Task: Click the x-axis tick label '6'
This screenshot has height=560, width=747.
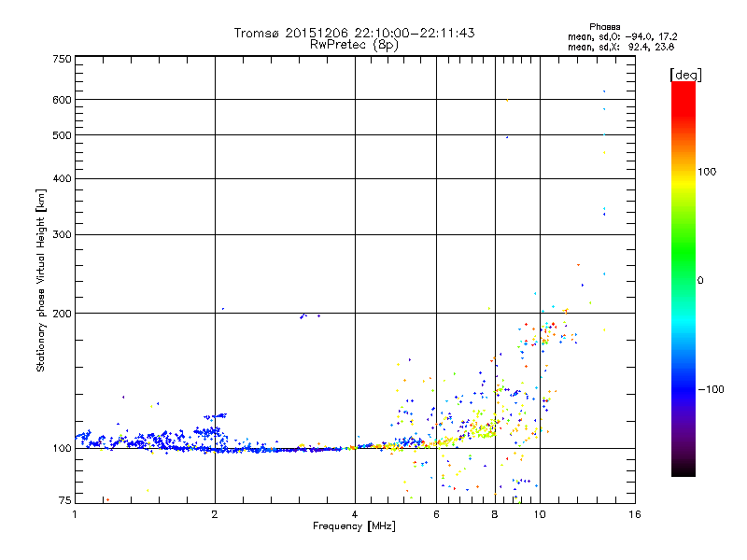Action: (x=436, y=514)
